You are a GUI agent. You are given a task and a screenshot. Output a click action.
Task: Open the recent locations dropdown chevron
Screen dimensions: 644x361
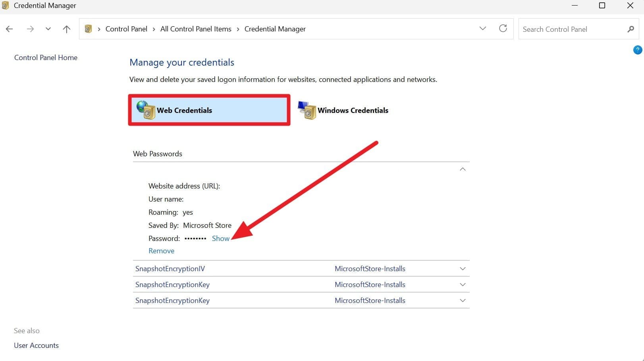coord(48,29)
